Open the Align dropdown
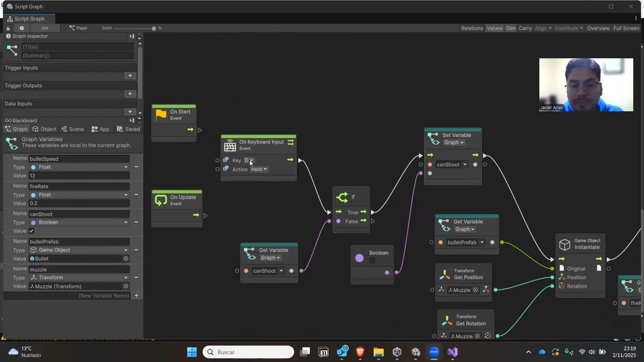 coord(543,28)
